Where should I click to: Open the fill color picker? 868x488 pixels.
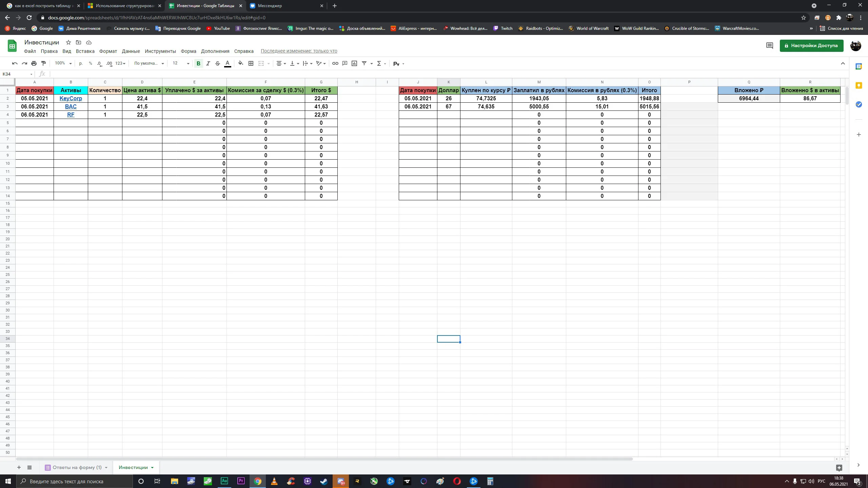click(241, 63)
